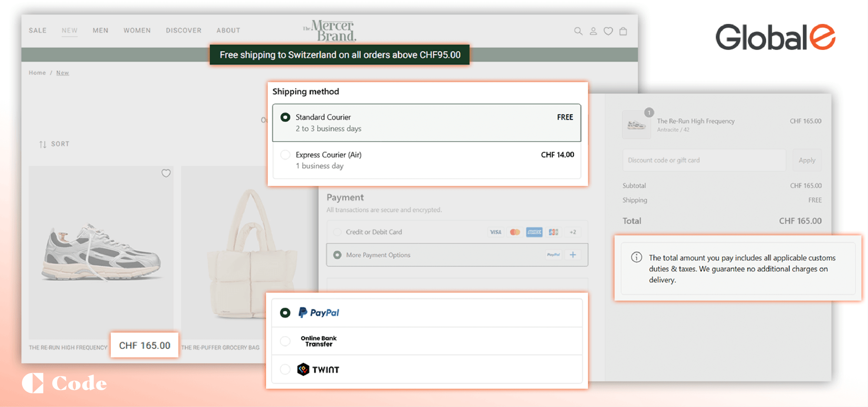Choose Online Bank Transfer payment
This screenshot has height=407, width=868.
(285, 341)
